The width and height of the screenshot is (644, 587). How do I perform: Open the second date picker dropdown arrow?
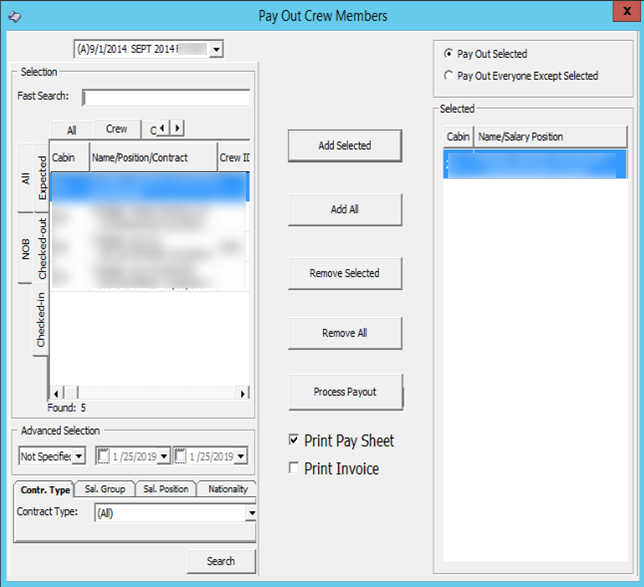tap(241, 456)
